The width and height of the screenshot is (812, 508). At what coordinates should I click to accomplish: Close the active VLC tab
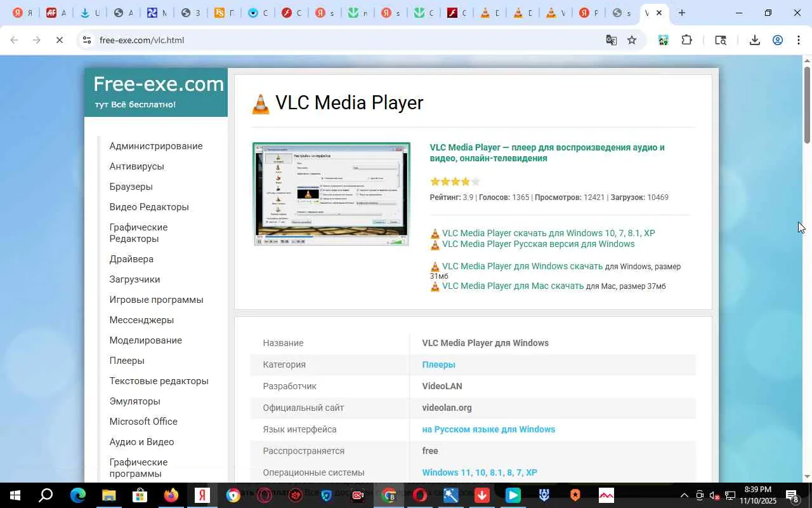659,13
